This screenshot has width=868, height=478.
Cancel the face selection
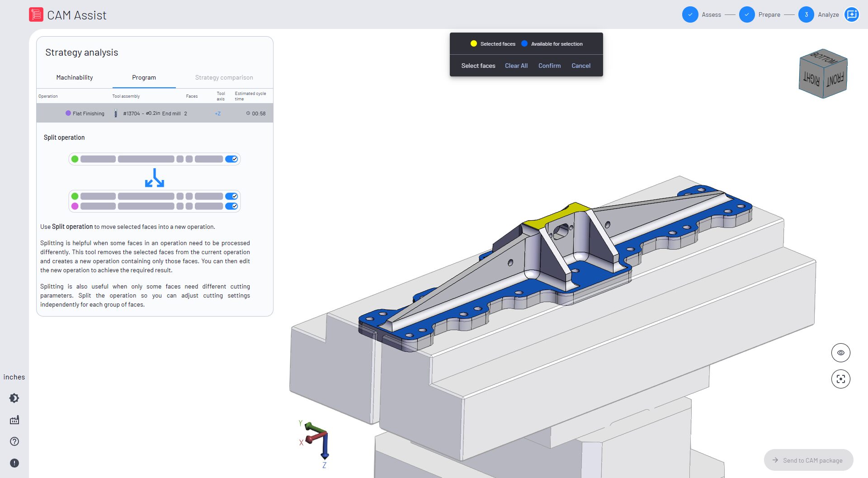click(x=581, y=66)
